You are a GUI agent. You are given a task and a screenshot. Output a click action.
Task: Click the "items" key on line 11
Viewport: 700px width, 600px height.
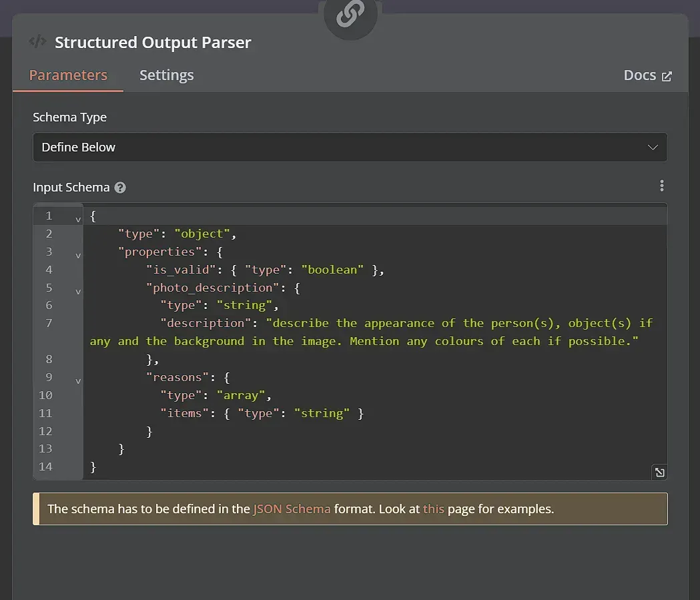pyautogui.click(x=184, y=413)
